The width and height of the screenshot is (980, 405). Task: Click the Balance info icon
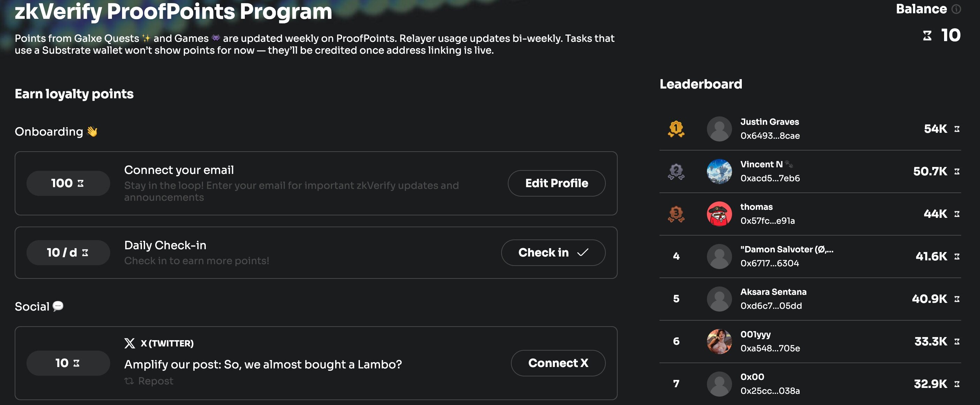point(956,9)
